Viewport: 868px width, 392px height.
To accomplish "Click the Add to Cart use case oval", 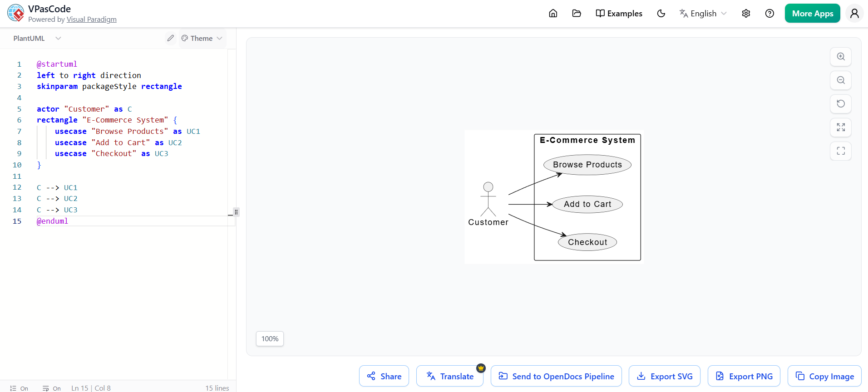I will click(587, 204).
